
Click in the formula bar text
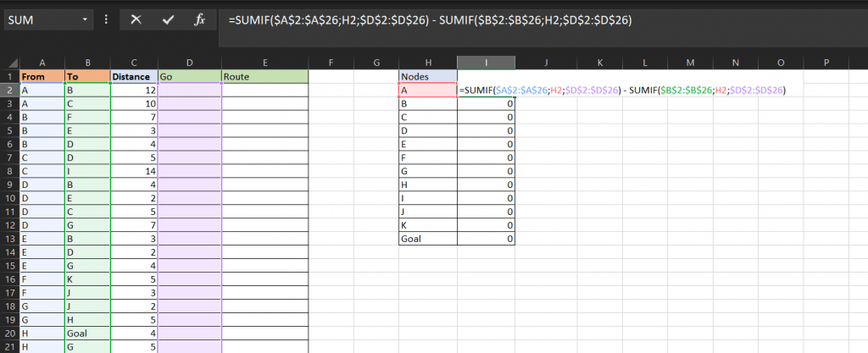[x=509, y=19]
